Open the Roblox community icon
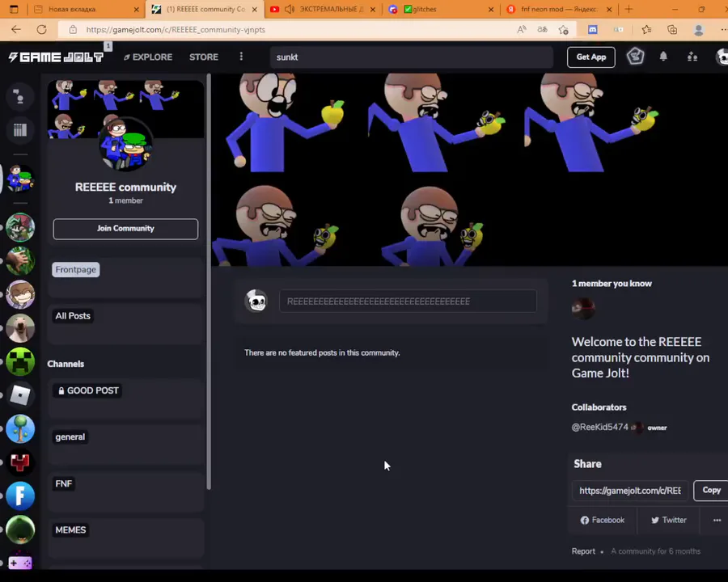Viewport: 728px width, 582px height. (x=20, y=395)
